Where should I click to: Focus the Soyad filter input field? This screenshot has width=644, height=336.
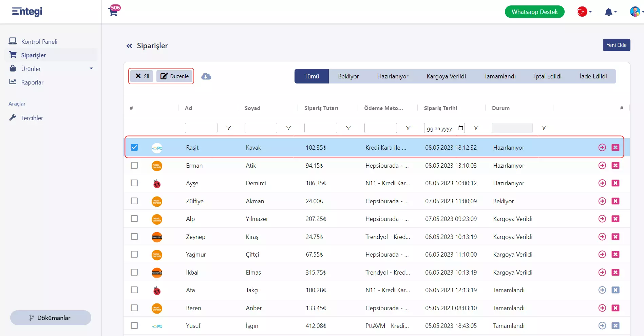[261, 128]
